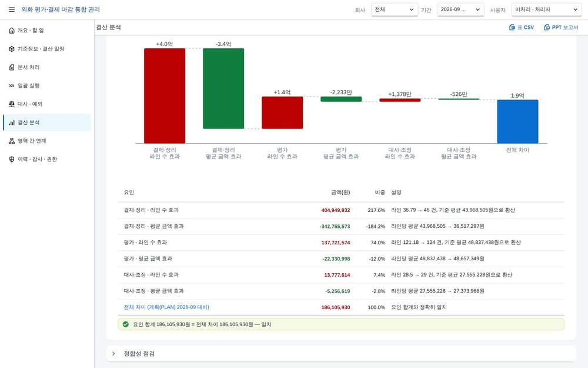Click the red +4.0억 결제·정리 라인 수 bar
The image size is (588, 368).
(x=165, y=96)
